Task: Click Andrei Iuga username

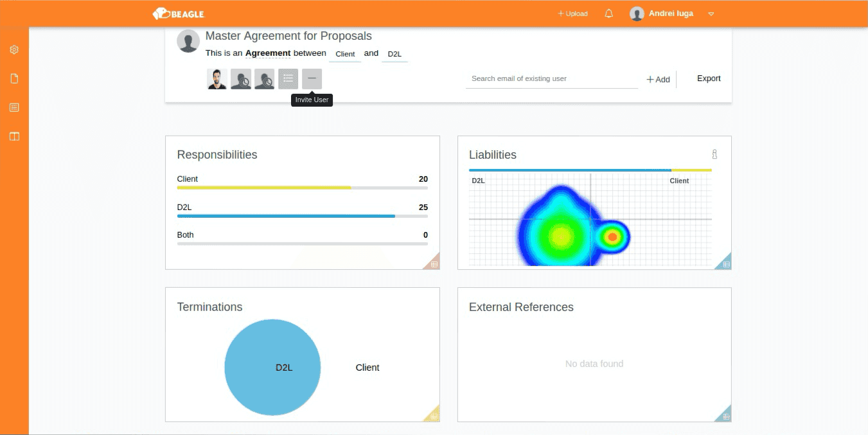Action: tap(671, 13)
